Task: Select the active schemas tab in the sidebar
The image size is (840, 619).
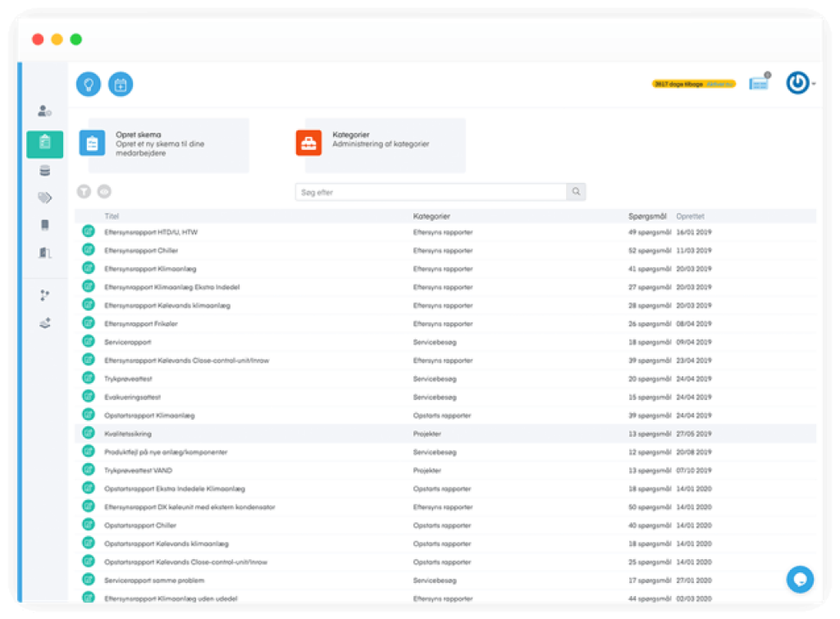Action: (x=44, y=143)
